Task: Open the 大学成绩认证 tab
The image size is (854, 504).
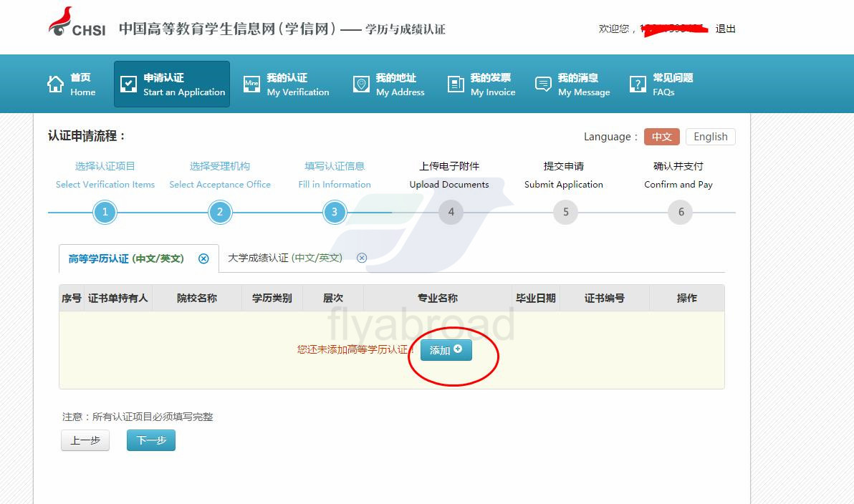Action: (284, 258)
